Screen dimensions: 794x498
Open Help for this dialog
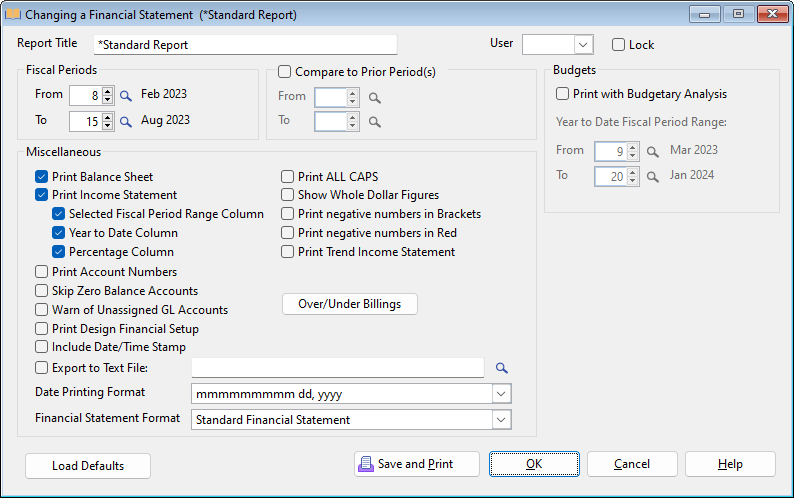tap(730, 464)
